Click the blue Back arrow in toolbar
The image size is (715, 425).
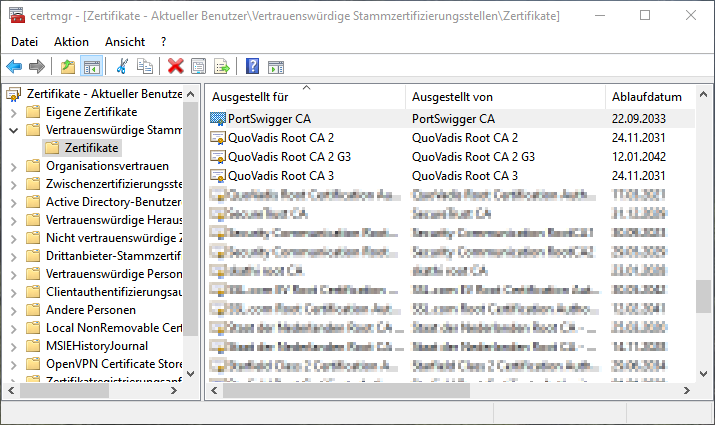14,67
